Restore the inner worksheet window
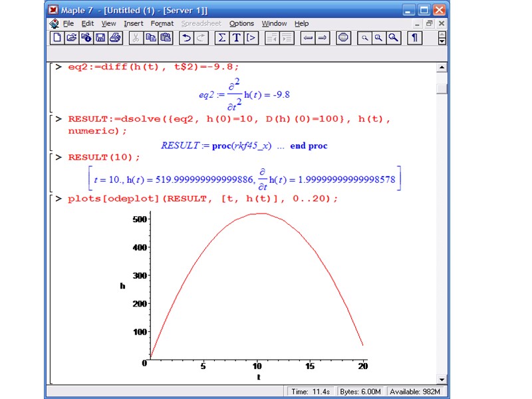532x399 pixels. [x=429, y=23]
